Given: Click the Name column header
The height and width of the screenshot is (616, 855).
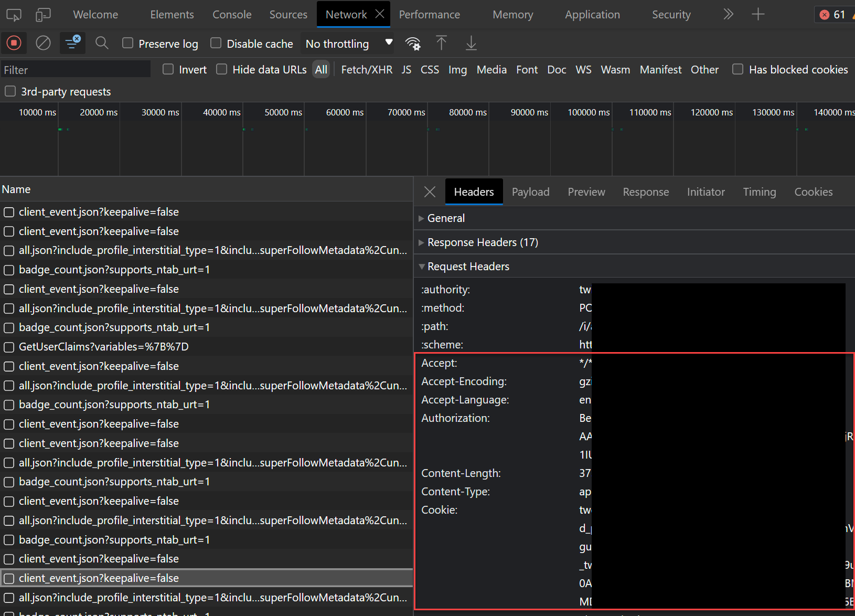Looking at the screenshot, I should (x=206, y=189).
